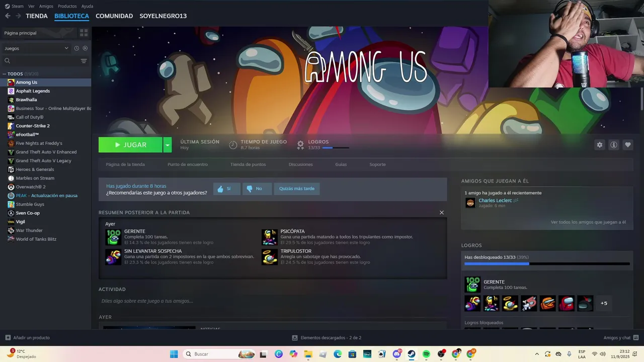Viewport: 644px width, 362px height.
Task: Click the library search field
Action: [x=41, y=61]
